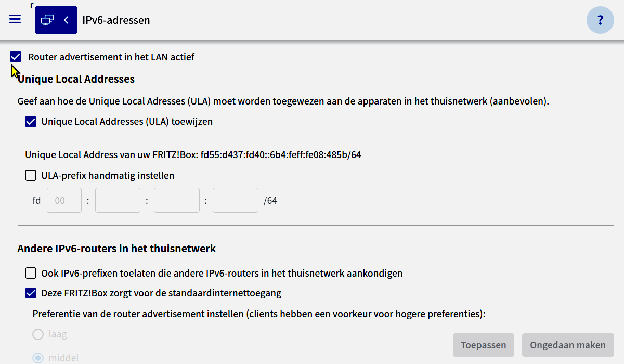Toggle Router advertisement in LAN checkbox
Viewport: 624px width, 364px height.
pyautogui.click(x=16, y=57)
